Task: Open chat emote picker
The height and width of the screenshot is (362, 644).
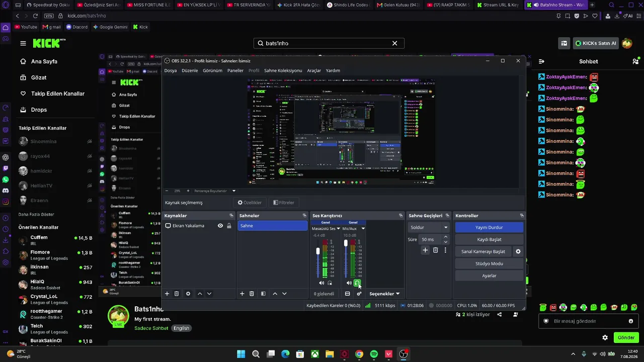Action: pyautogui.click(x=631, y=321)
